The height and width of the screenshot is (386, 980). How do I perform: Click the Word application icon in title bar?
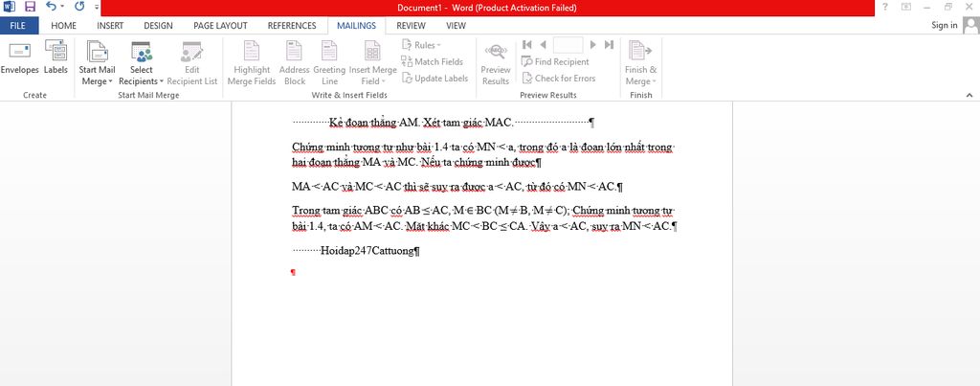(10, 7)
